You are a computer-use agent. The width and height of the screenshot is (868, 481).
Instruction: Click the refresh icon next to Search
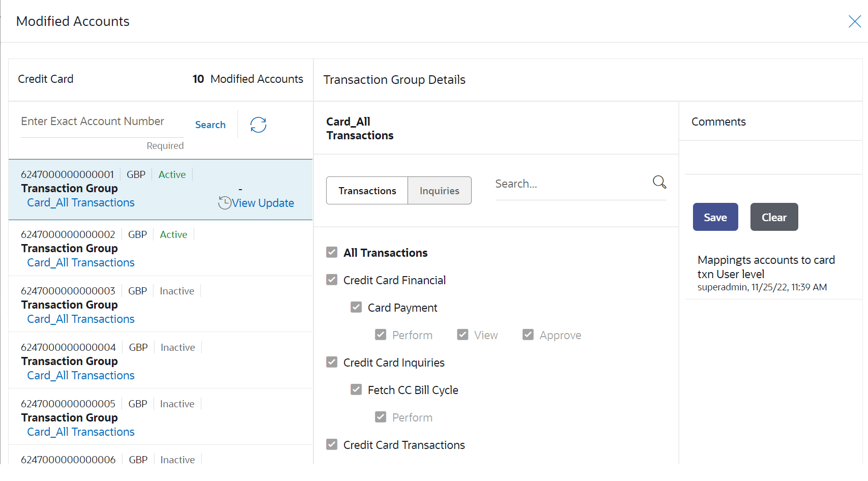coord(258,125)
